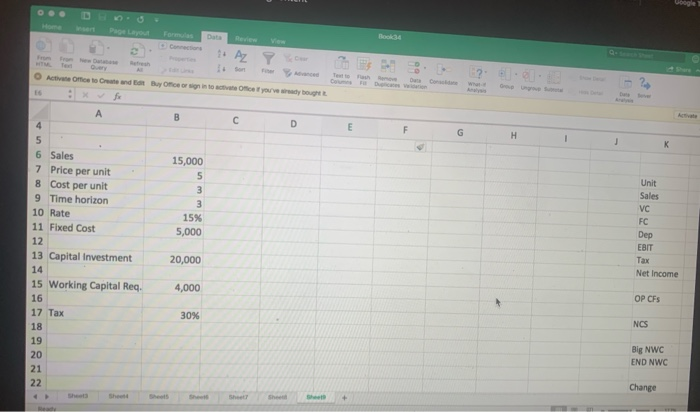The image size is (700, 412).
Task: Add a new sheet with plus button
Action: pyautogui.click(x=344, y=397)
